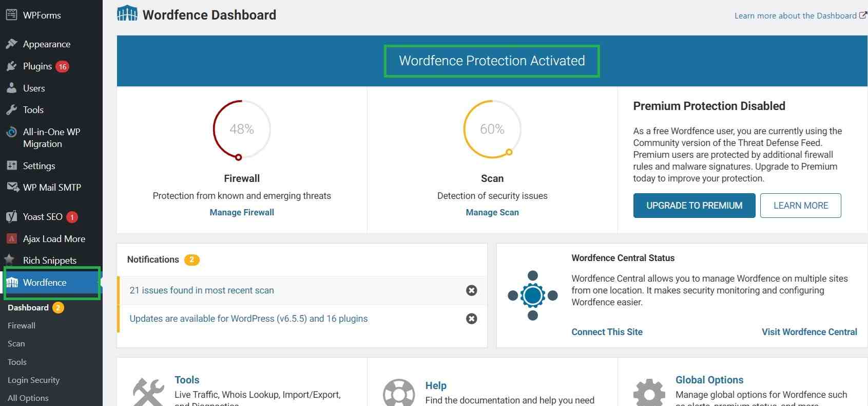
Task: Click the Scan 60% progress circle
Action: (x=492, y=129)
